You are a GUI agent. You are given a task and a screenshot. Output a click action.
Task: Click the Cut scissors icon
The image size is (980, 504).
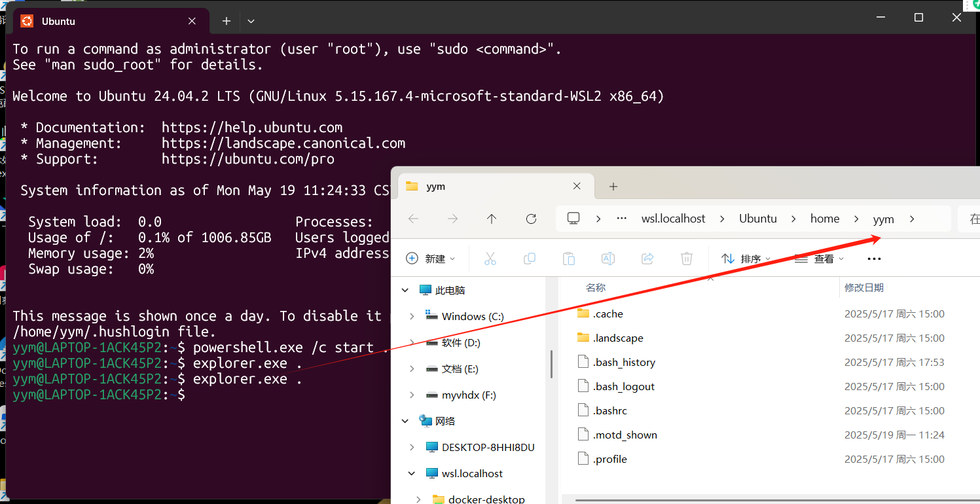click(490, 259)
